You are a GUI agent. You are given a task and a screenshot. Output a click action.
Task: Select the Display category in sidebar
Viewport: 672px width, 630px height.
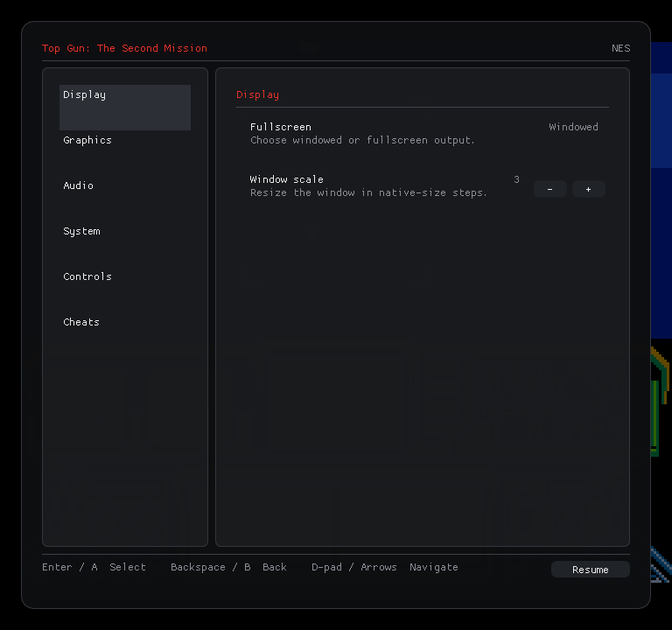125,107
